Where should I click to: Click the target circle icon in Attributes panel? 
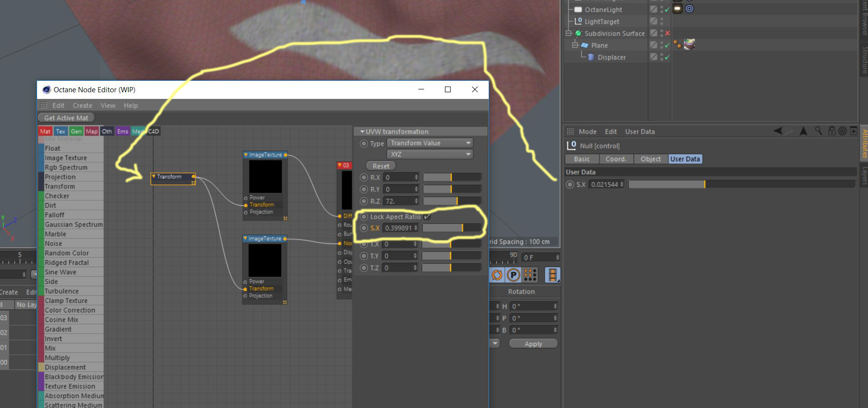coord(842,131)
